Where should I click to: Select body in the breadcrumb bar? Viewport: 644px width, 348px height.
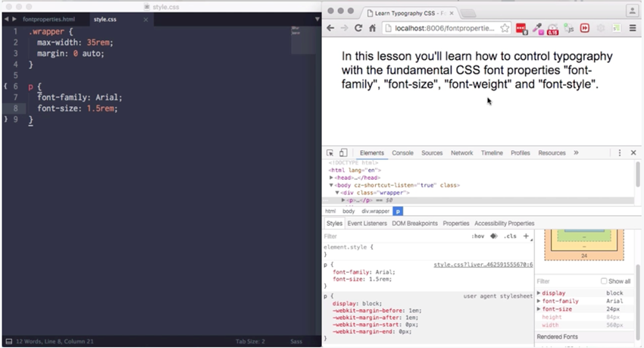pos(349,212)
